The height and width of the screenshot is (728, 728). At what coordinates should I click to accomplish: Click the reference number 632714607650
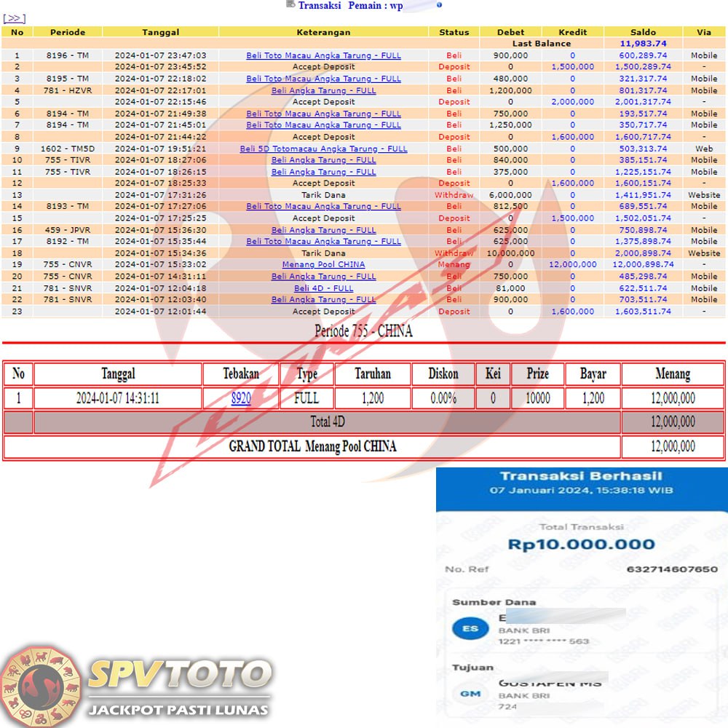tap(671, 569)
